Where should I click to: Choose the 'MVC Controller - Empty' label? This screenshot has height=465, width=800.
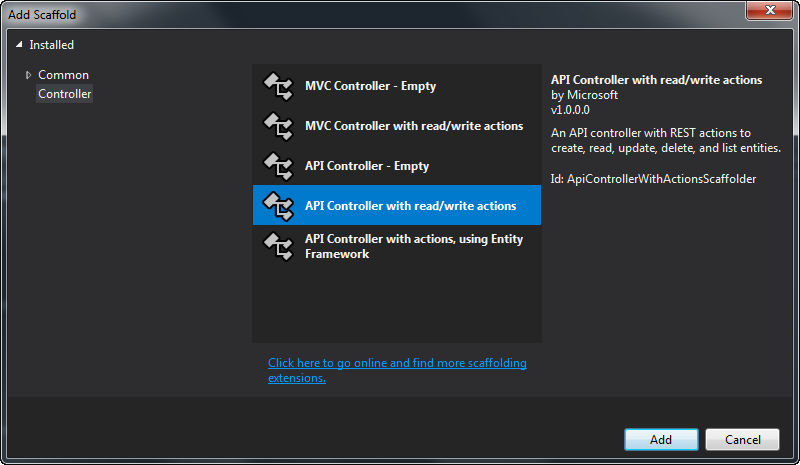(370, 86)
